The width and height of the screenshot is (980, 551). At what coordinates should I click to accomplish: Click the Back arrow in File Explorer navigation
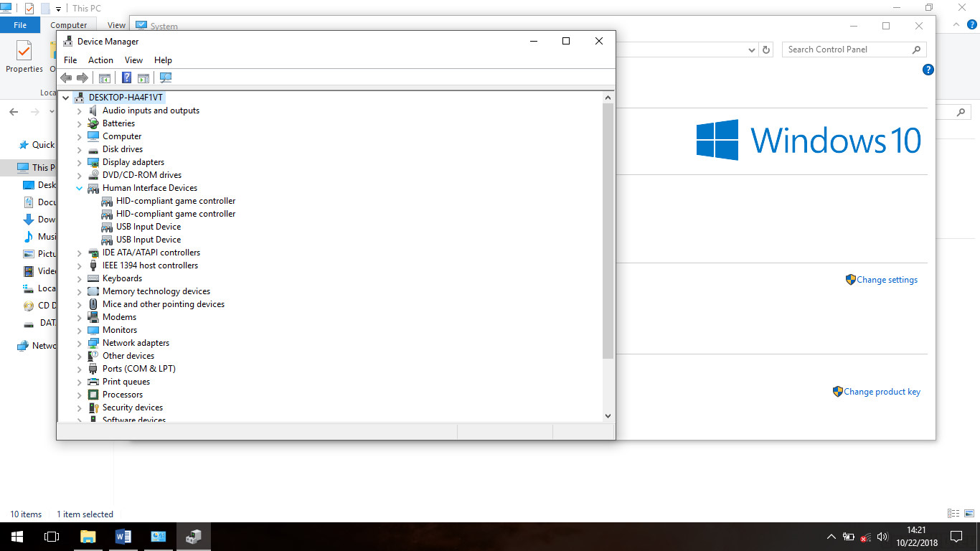coord(14,112)
